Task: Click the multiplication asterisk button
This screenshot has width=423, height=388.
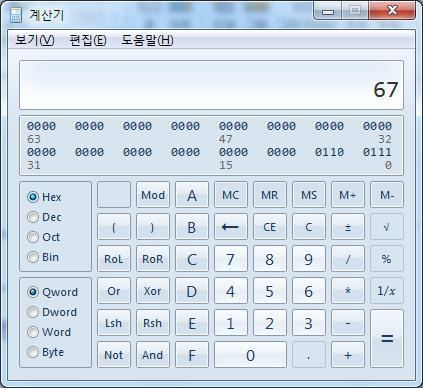Action: (x=348, y=291)
